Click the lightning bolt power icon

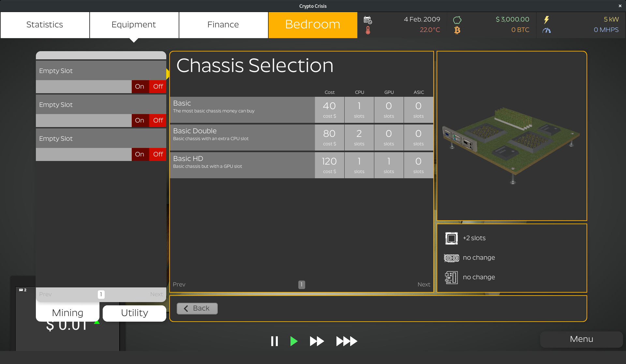[x=546, y=20]
